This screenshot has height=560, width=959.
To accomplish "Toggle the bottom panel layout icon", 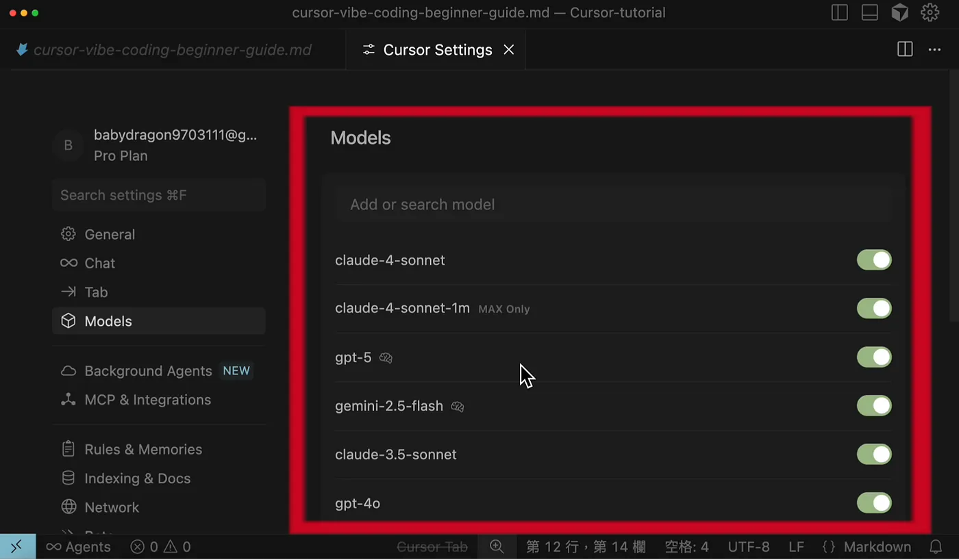I will coord(869,13).
